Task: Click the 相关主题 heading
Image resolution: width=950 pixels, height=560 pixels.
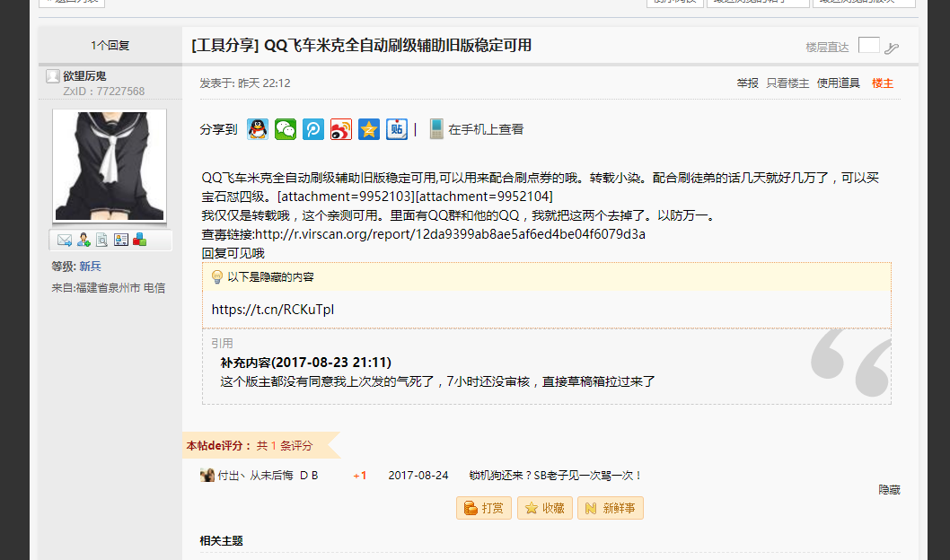Action: point(222,541)
